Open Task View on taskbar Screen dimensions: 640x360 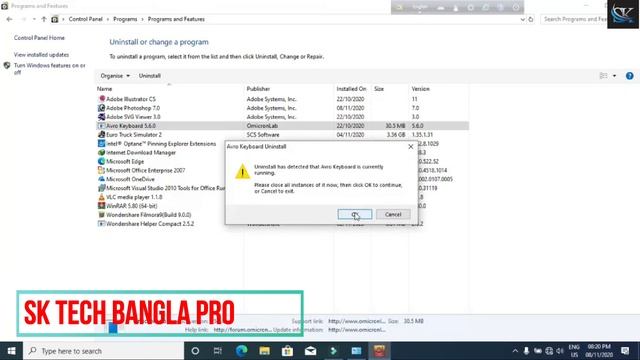(x=218, y=351)
